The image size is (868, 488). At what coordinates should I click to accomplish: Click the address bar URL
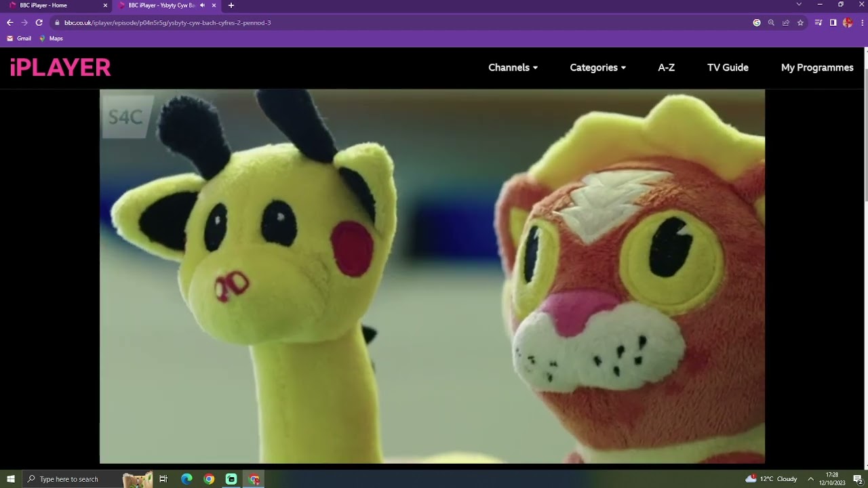pyautogui.click(x=167, y=23)
